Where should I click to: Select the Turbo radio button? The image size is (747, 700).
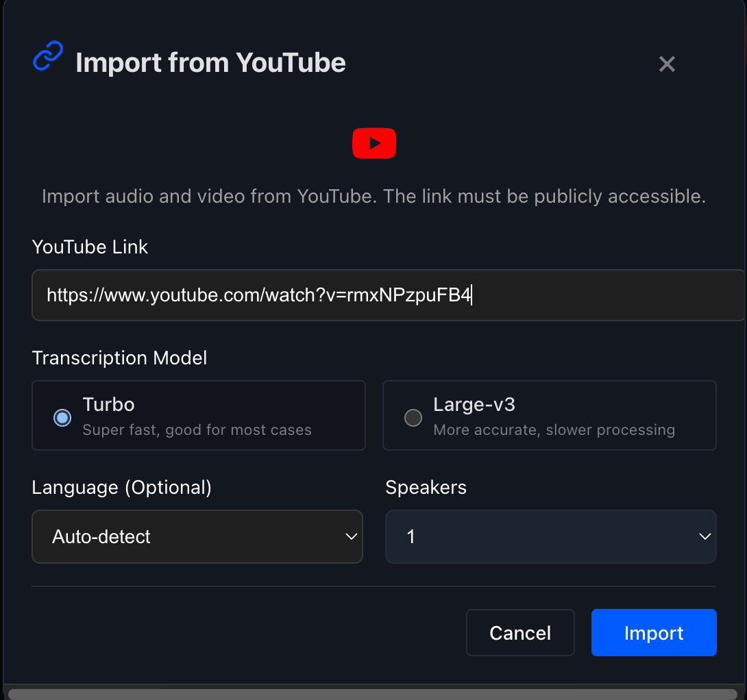[x=62, y=417]
